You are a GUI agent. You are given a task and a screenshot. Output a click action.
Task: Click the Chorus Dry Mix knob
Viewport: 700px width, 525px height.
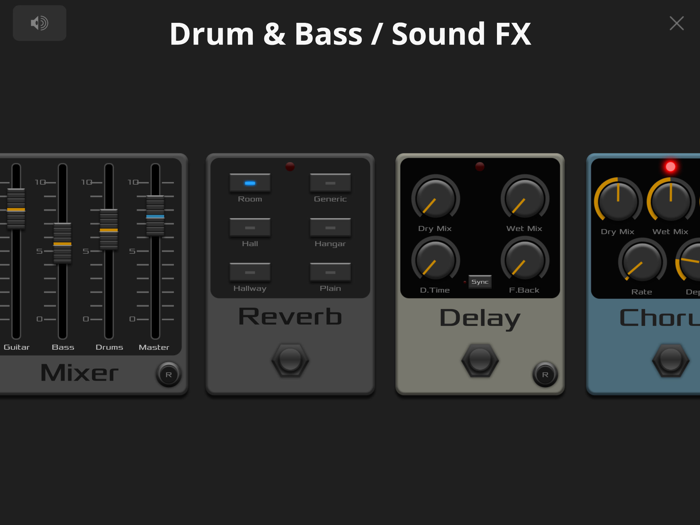618,201
